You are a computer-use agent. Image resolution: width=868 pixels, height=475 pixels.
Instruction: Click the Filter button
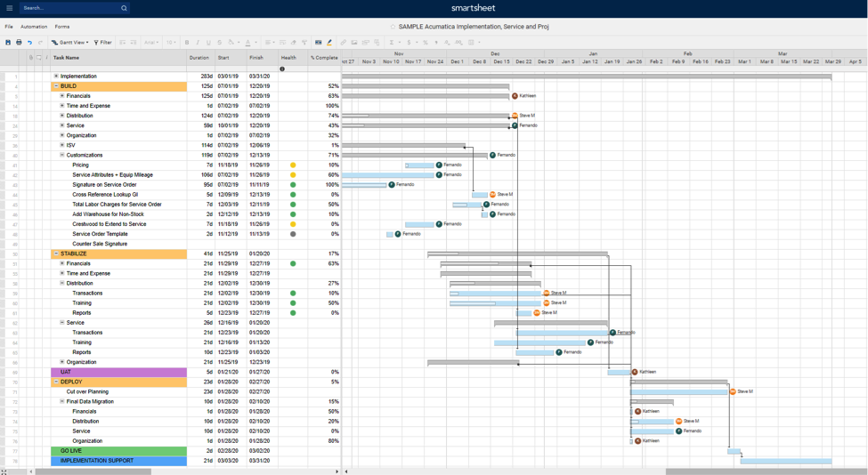103,42
